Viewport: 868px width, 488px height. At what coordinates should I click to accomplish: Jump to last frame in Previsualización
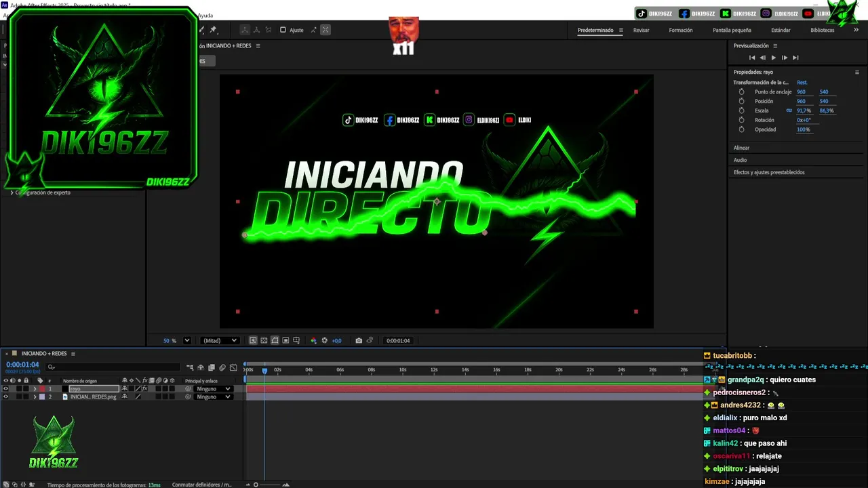(x=795, y=58)
